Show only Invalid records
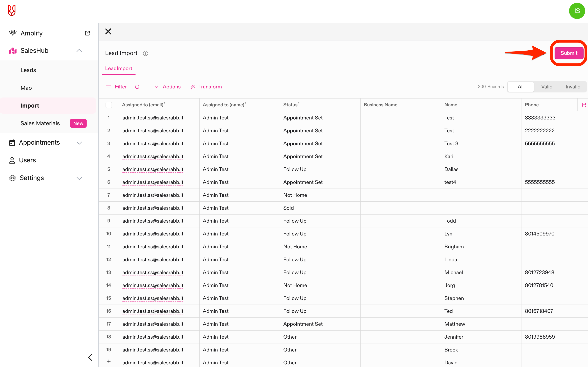 coord(573,87)
